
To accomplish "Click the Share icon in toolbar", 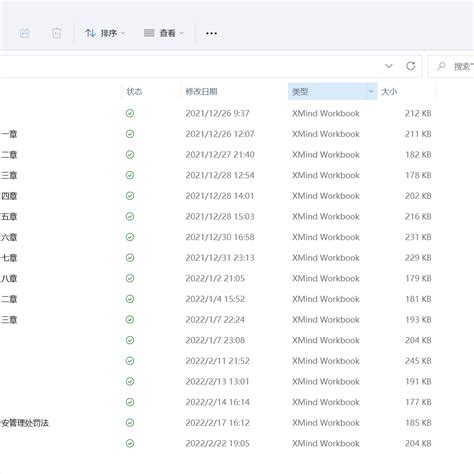I will [25, 33].
